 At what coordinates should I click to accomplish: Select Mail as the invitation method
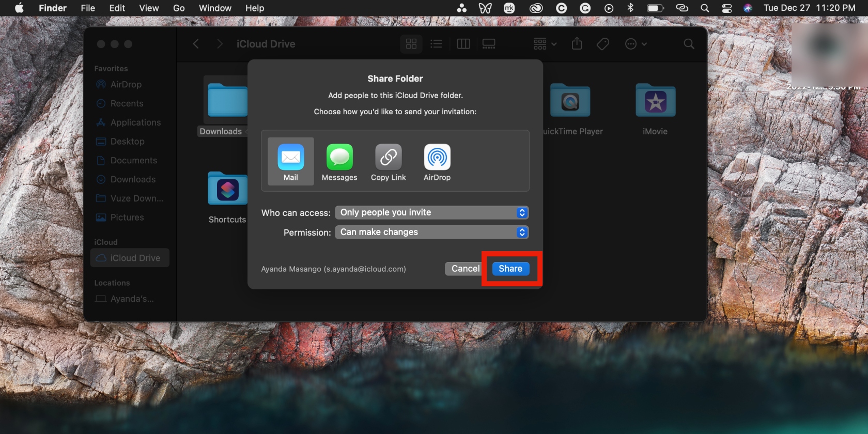coord(291,161)
